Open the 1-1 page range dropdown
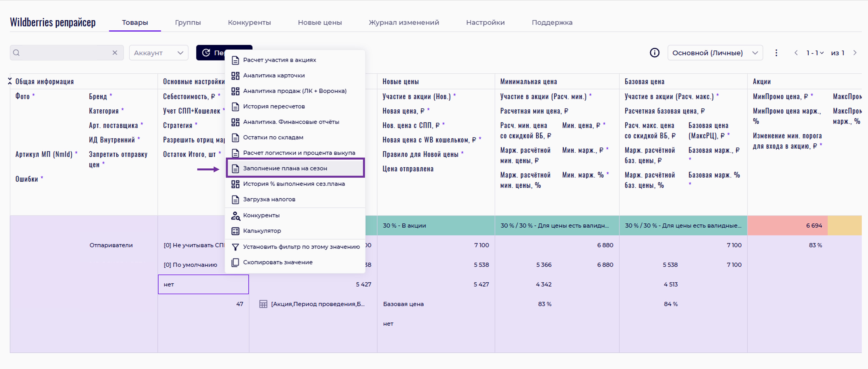868x369 pixels. pos(815,53)
